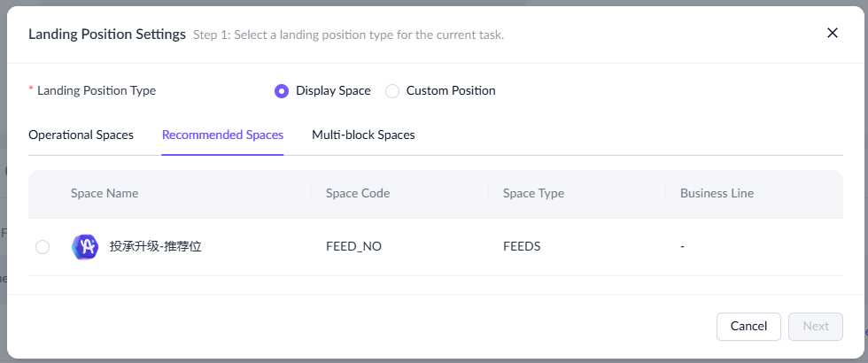The width and height of the screenshot is (868, 363).
Task: Click the FEED_NO space code cell
Action: pyautogui.click(x=353, y=247)
